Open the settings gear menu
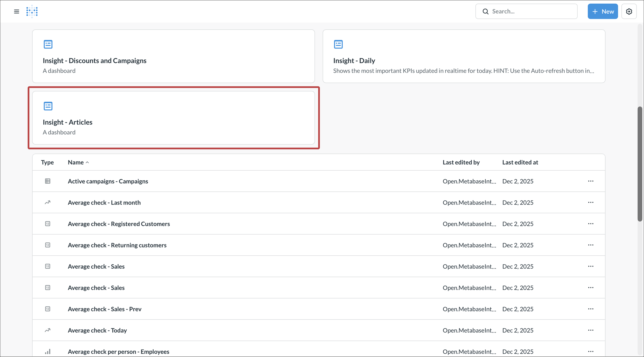Screen dimensions: 644x357 pos(629,12)
